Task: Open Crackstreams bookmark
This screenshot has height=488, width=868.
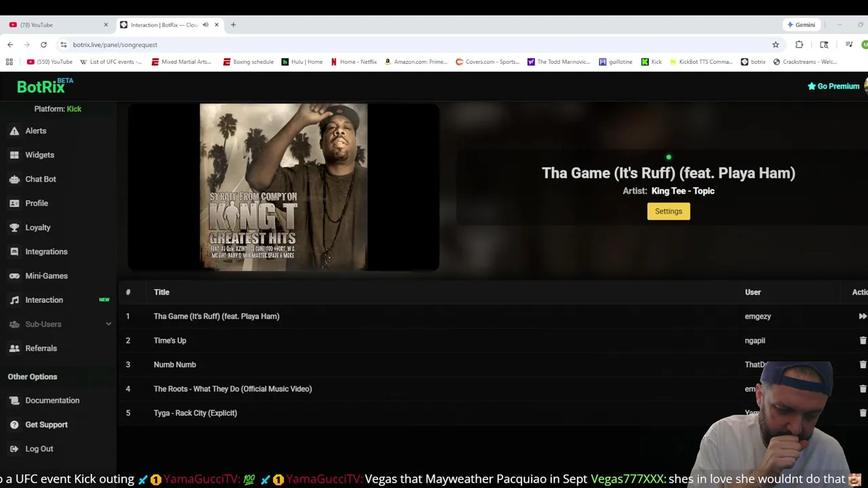Action: point(806,62)
